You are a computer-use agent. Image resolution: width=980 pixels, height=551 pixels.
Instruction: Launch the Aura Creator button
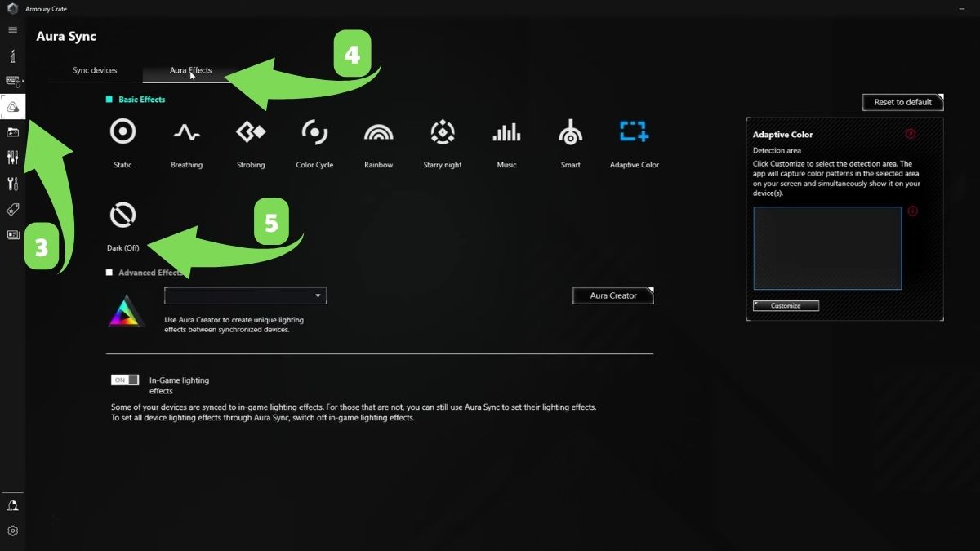613,295
